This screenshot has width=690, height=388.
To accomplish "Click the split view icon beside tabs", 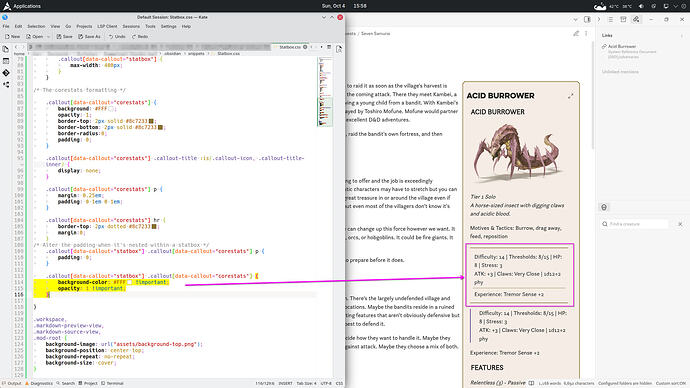I will [329, 47].
